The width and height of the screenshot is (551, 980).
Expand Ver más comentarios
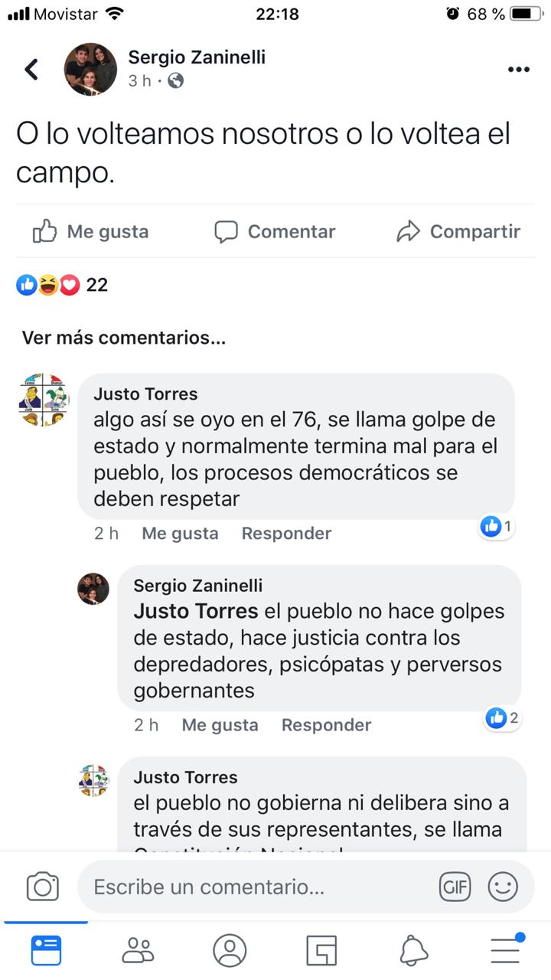click(124, 338)
